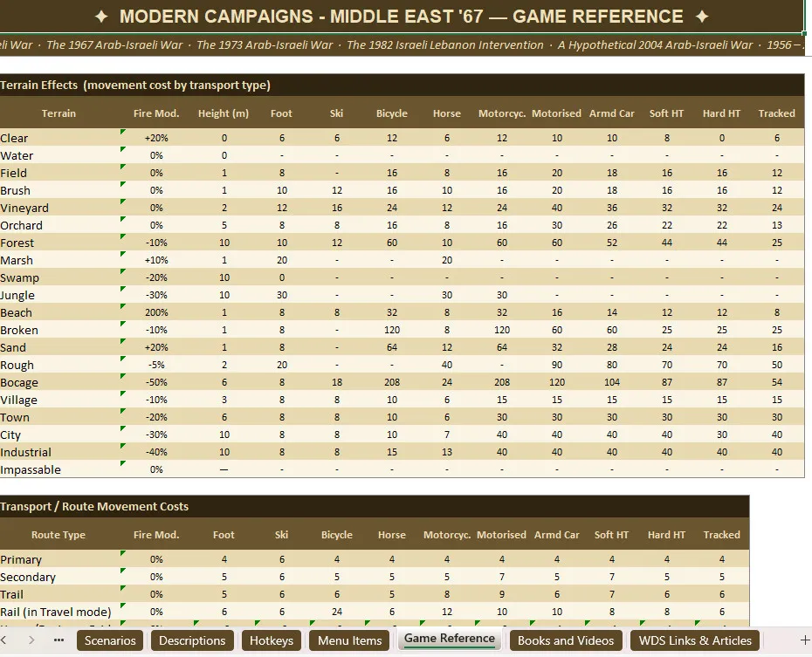
Task: Select the Terrain Effects section header
Action: (x=402, y=85)
